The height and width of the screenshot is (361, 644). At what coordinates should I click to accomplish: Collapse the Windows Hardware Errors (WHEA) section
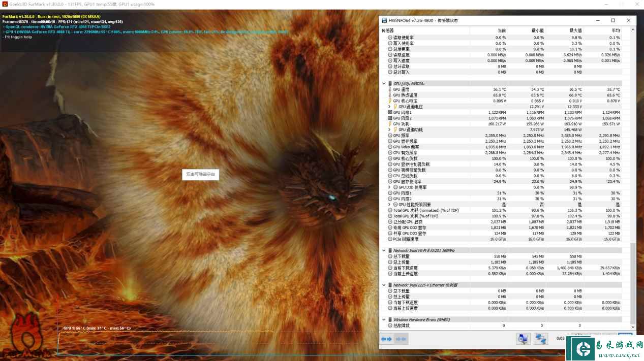(384, 319)
